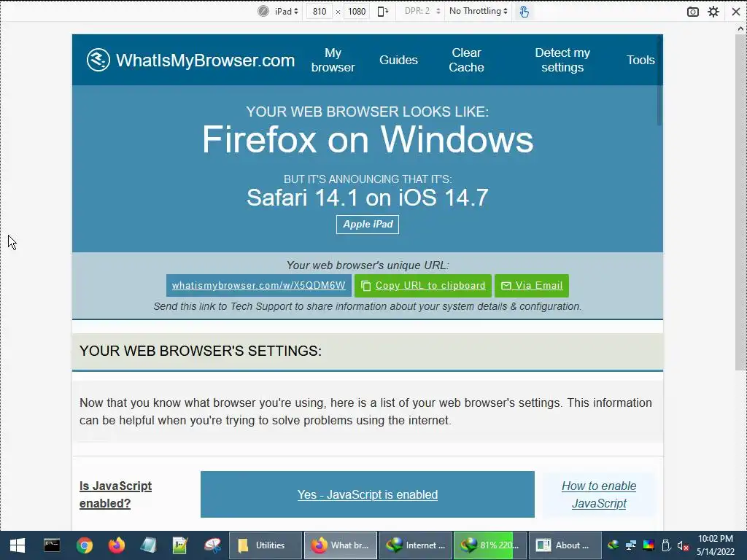Open How to enable JavaScript link
The image size is (747, 560).
(x=599, y=494)
